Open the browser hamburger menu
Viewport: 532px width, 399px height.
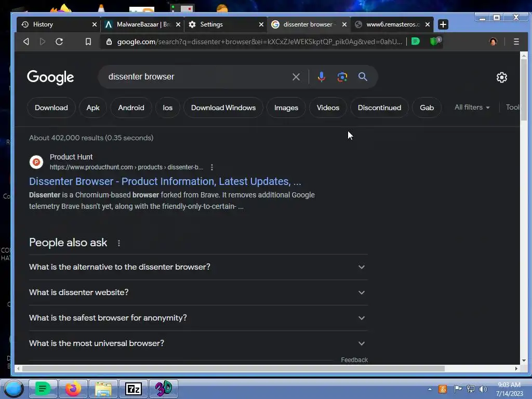(516, 42)
